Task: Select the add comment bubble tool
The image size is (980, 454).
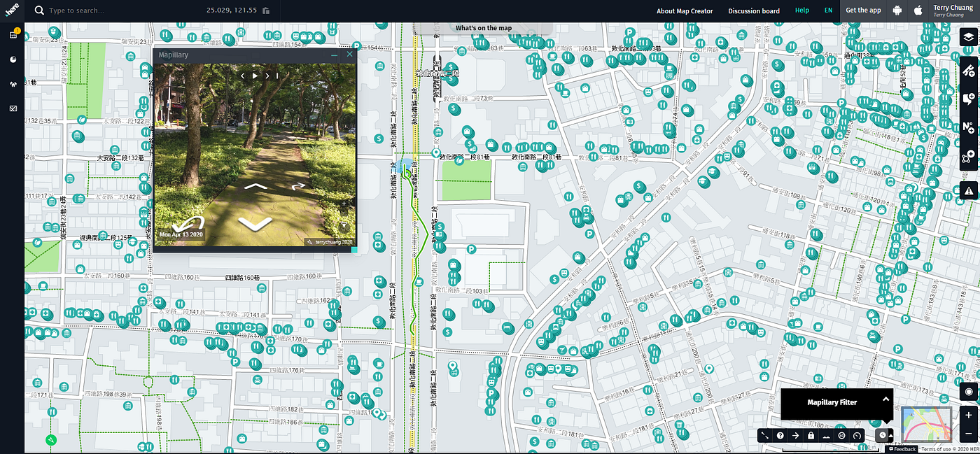Action: coord(969,98)
